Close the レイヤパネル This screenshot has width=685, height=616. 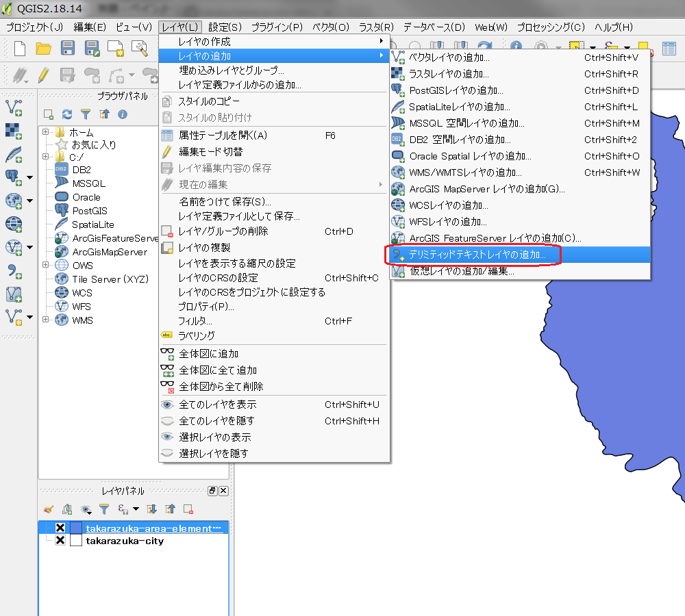point(223,491)
